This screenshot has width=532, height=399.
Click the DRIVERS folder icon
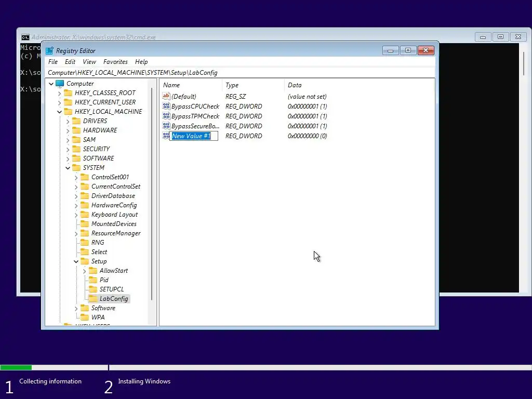click(x=77, y=121)
